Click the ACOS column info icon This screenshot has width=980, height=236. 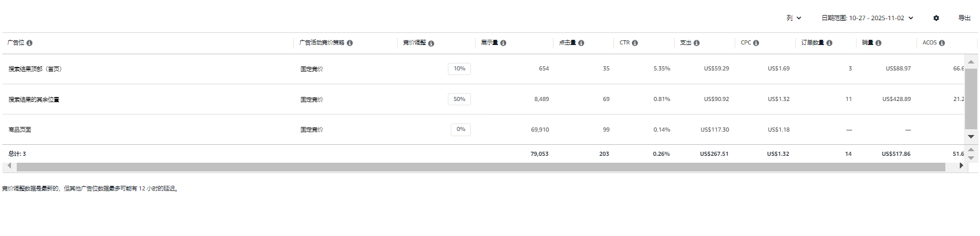click(x=942, y=43)
